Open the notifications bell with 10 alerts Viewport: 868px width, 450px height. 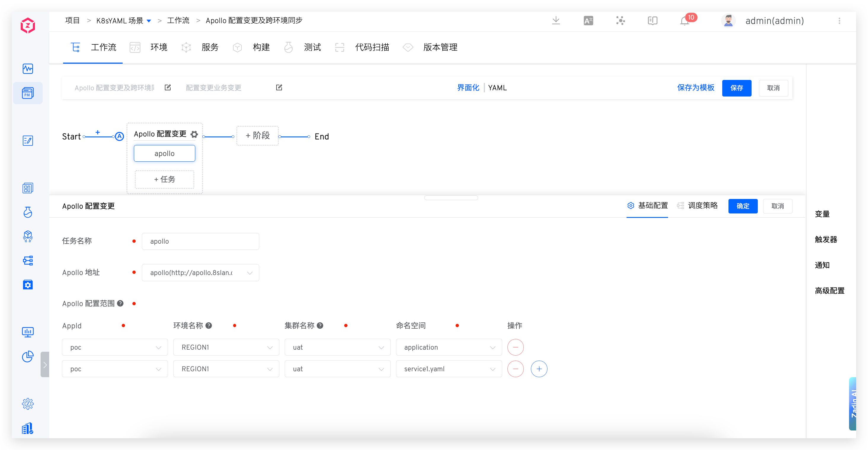[x=685, y=21]
